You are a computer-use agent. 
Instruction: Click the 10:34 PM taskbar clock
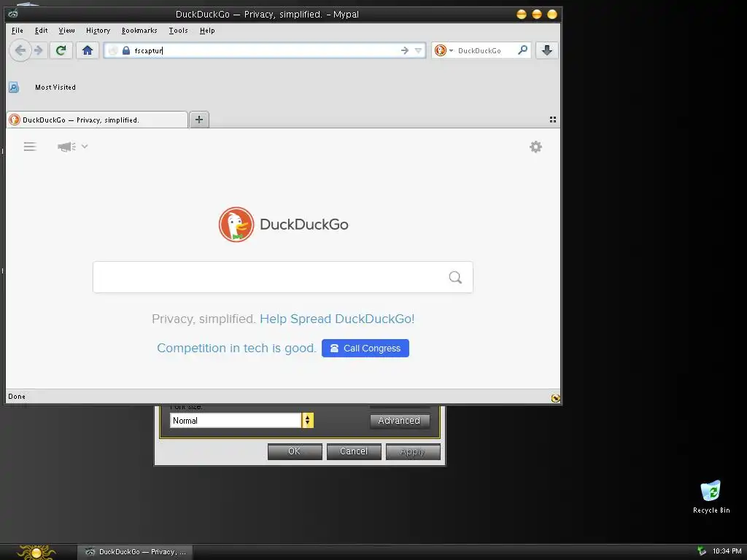pyautogui.click(x=727, y=551)
